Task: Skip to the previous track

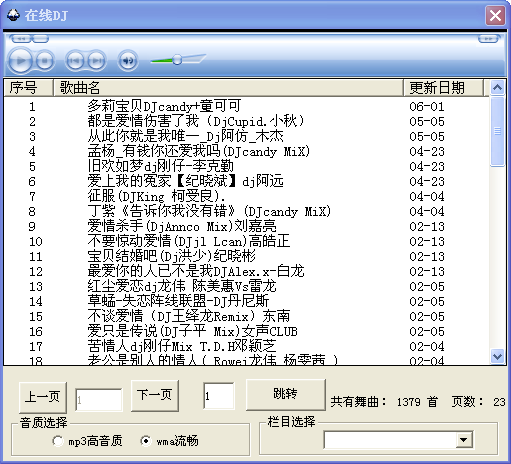Action: (75, 61)
